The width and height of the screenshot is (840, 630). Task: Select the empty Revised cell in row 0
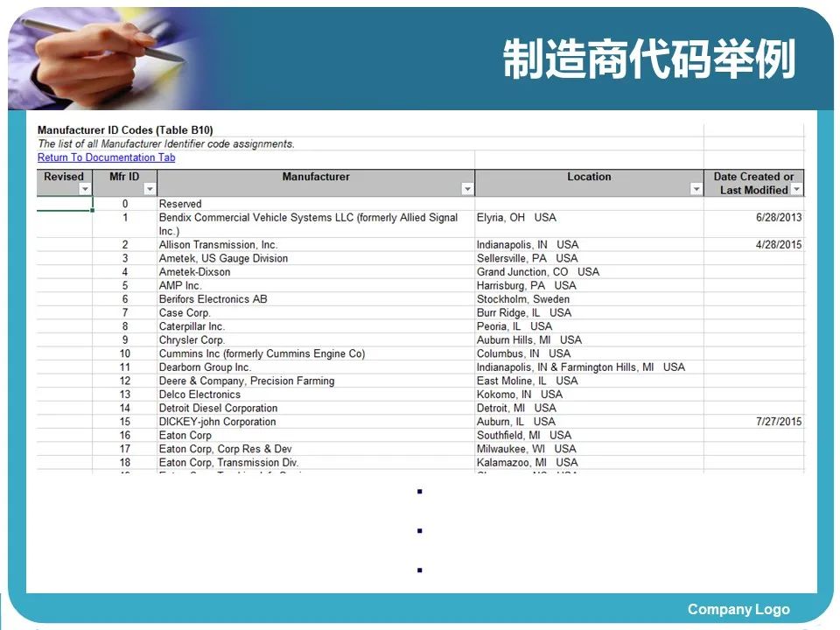[x=65, y=204]
